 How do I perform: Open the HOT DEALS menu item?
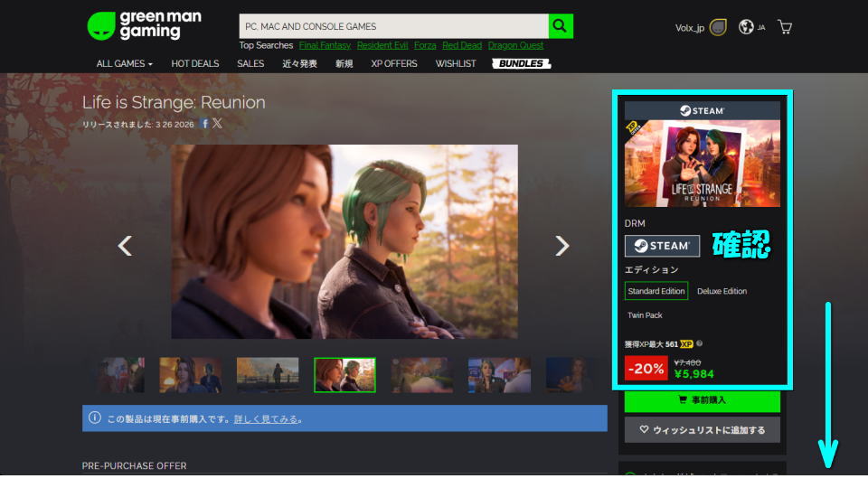point(194,64)
